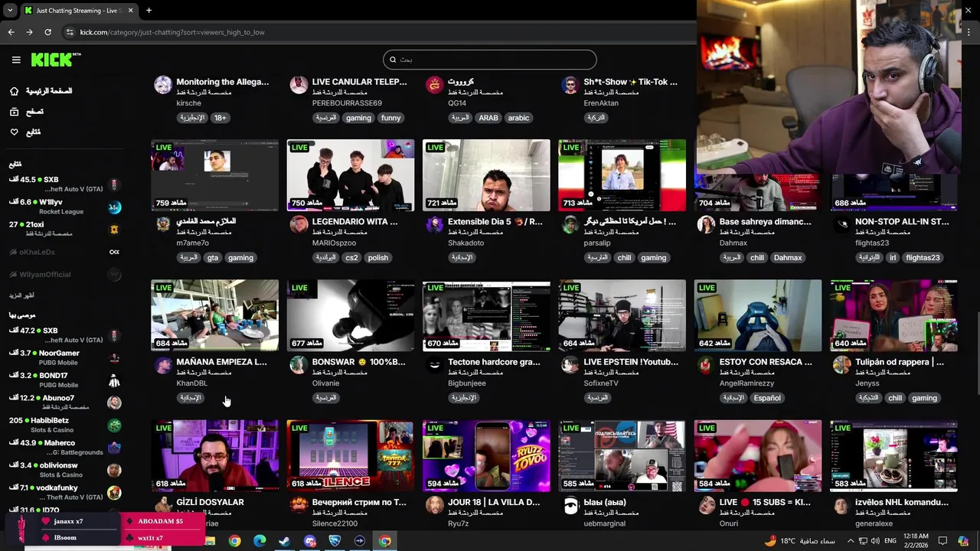This screenshot has height=551, width=980.
Task: Click the Dahmax tag under Dahmax stream
Action: point(788,258)
